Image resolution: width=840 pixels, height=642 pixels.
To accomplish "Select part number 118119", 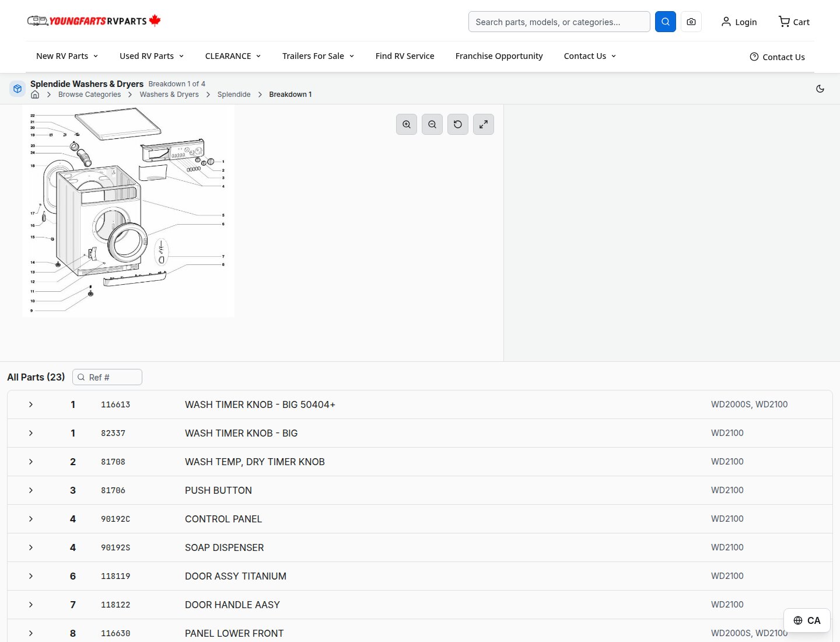I will coord(116,576).
